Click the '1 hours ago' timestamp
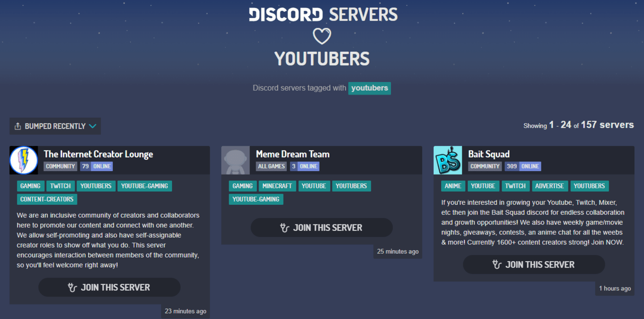The width and height of the screenshot is (644, 319). [615, 288]
